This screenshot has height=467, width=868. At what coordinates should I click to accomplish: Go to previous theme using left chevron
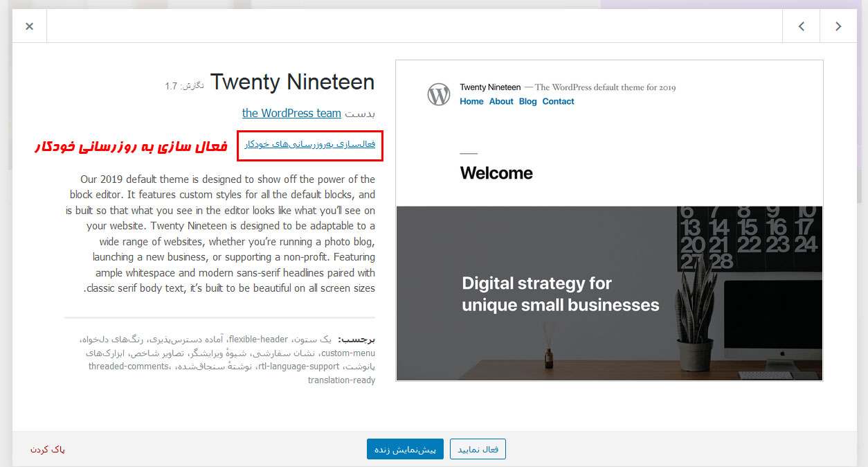pyautogui.click(x=802, y=26)
